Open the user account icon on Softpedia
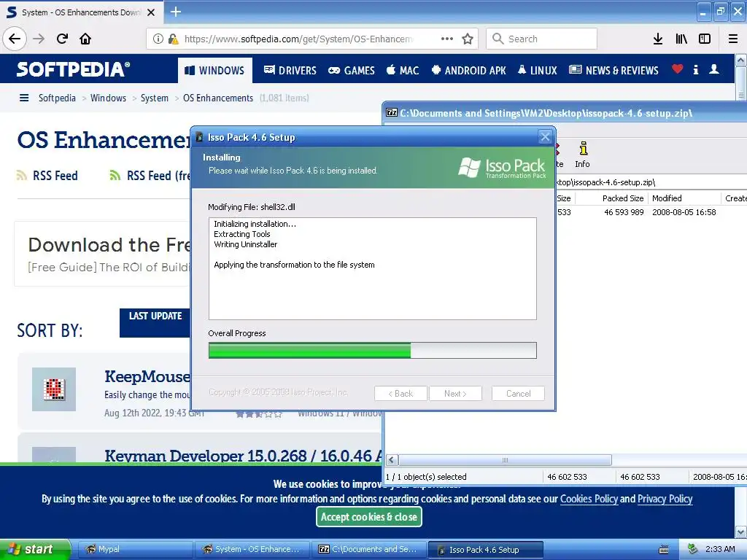The width and height of the screenshot is (747, 560). (x=714, y=69)
